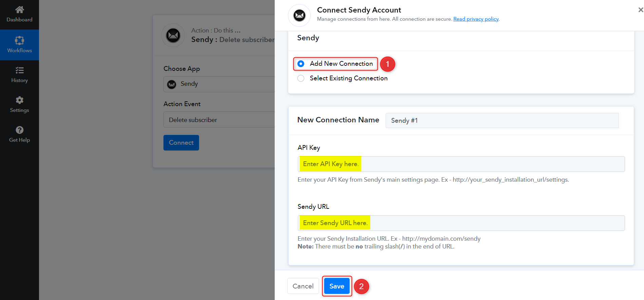Viewport: 644px width, 300px height.
Task: Click the Workflows label in sidebar
Action: (20, 51)
